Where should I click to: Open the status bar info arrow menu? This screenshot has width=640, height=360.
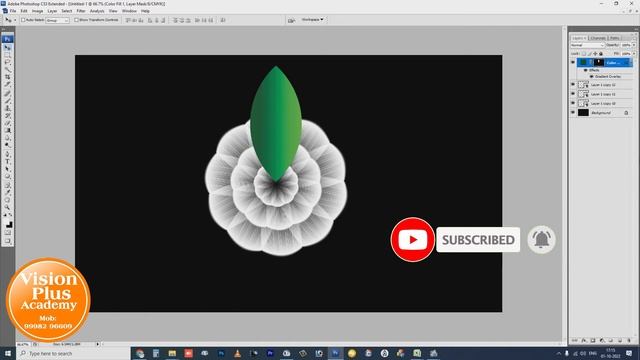pyautogui.click(x=98, y=344)
